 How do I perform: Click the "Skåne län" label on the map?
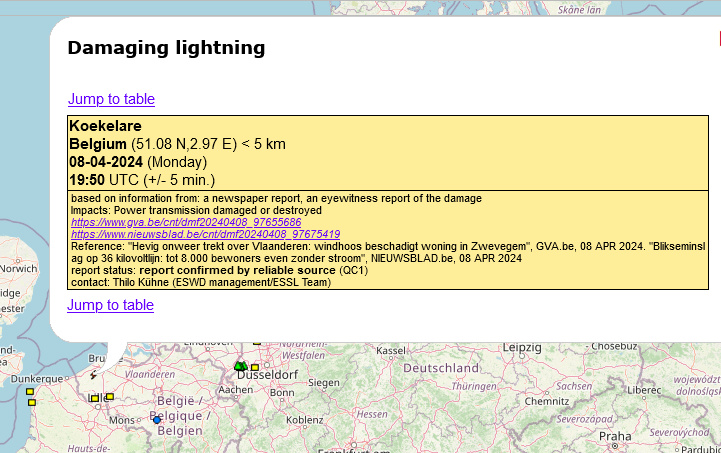579,10
